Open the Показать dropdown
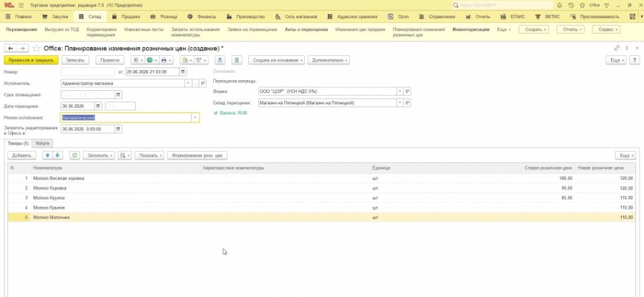The image size is (644, 297). tap(149, 155)
